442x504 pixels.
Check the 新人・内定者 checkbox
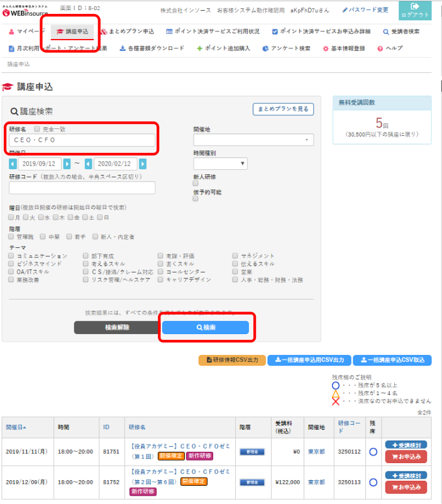pyautogui.click(x=95, y=237)
